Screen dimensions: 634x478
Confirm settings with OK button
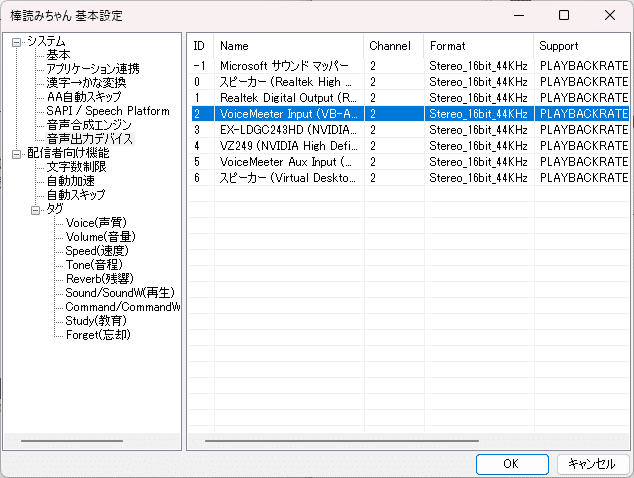point(512,464)
